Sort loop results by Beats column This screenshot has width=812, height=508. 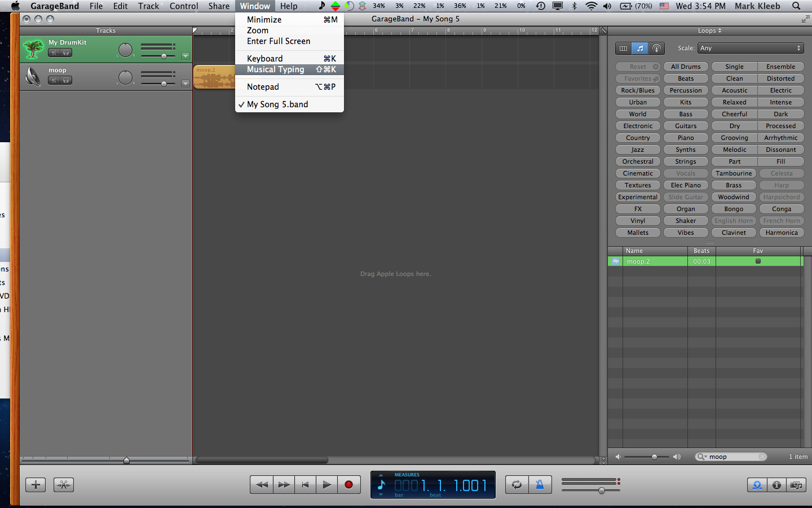coord(701,251)
